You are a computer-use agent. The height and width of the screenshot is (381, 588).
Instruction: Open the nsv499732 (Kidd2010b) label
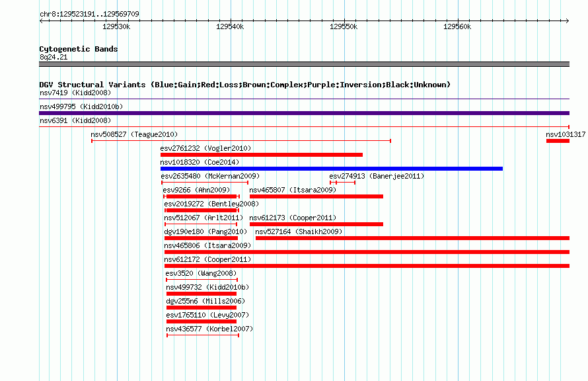pos(207,287)
